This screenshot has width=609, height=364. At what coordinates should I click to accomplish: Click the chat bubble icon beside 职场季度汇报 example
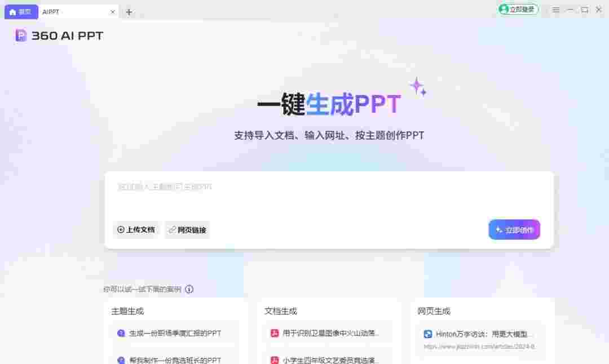pos(120,334)
